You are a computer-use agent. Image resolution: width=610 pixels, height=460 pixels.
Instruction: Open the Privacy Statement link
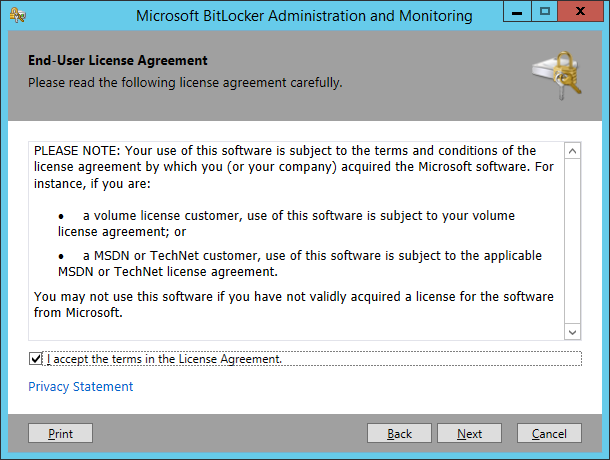[x=81, y=386]
